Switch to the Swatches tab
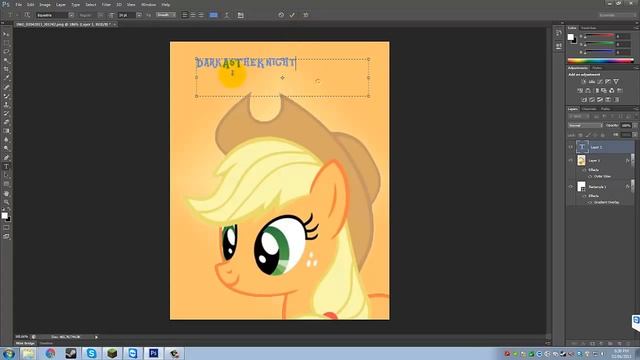This screenshot has width=640, height=360. pyautogui.click(x=589, y=28)
